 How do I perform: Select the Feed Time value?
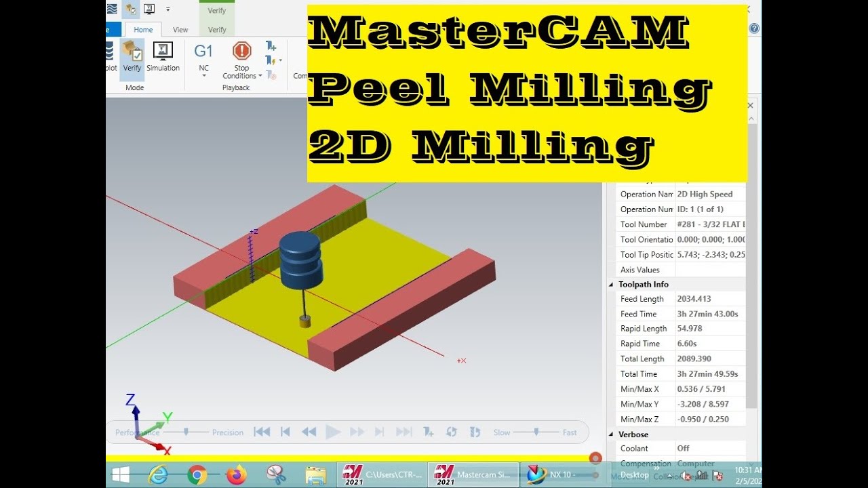click(707, 314)
